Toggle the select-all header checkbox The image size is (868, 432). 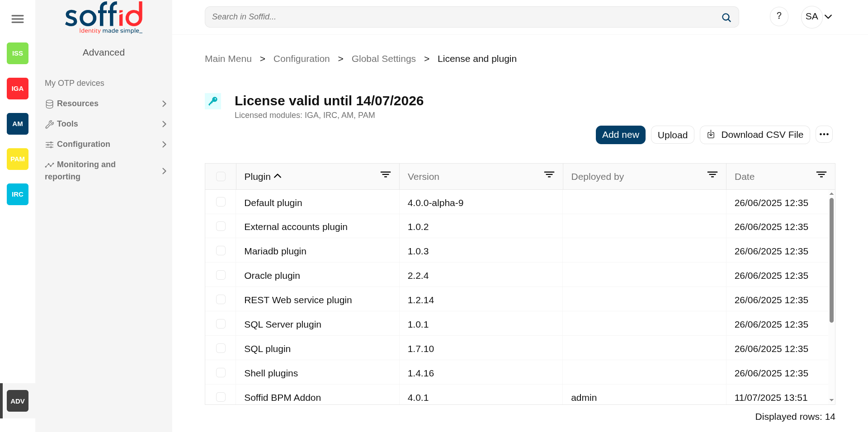221,176
